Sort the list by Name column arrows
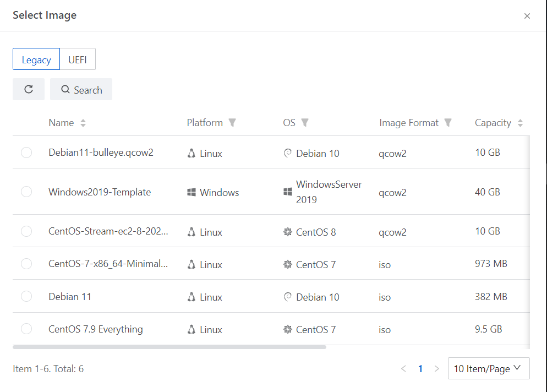The image size is (547, 392). point(83,123)
